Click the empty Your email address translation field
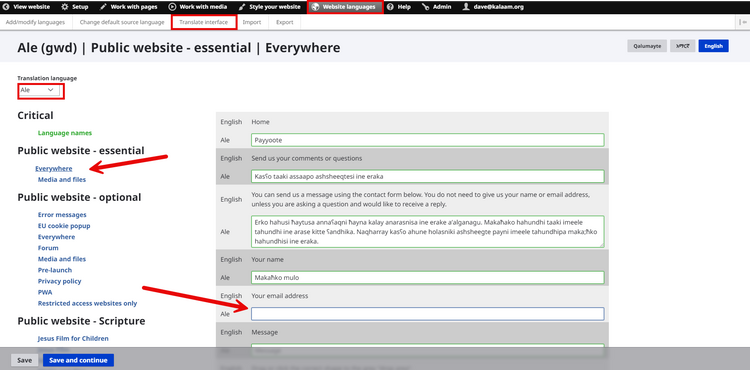The width and height of the screenshot is (750, 370). (x=428, y=314)
